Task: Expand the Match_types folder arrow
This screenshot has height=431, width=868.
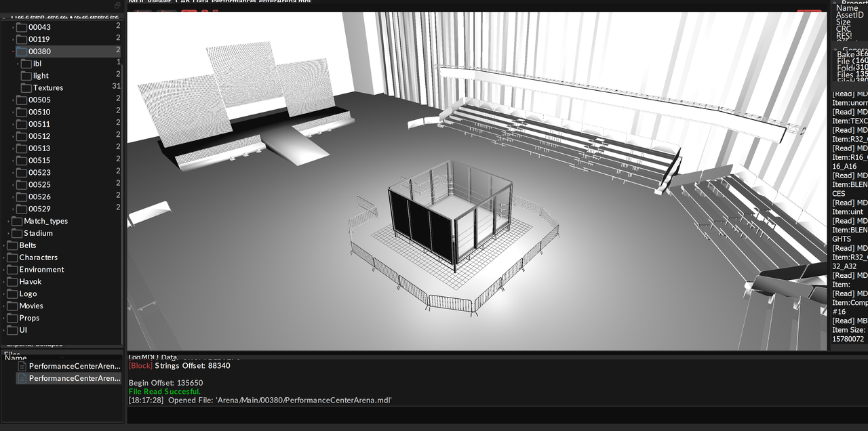Action: pyautogui.click(x=8, y=221)
